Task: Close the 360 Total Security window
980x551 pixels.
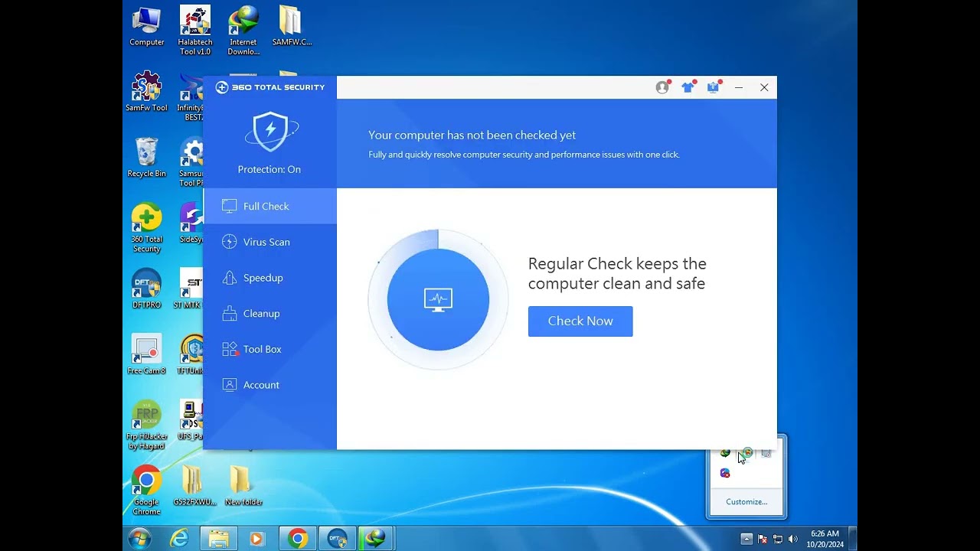Action: pyautogui.click(x=764, y=87)
